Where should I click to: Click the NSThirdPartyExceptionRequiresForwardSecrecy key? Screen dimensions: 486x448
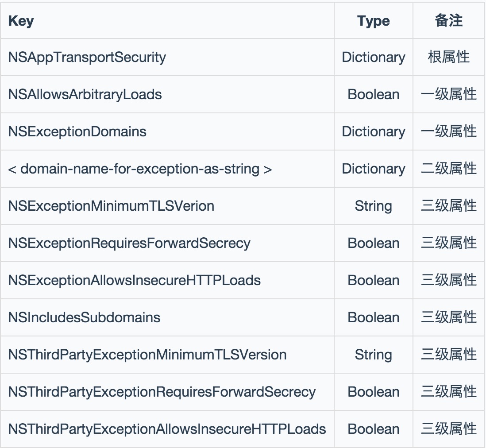pyautogui.click(x=162, y=392)
